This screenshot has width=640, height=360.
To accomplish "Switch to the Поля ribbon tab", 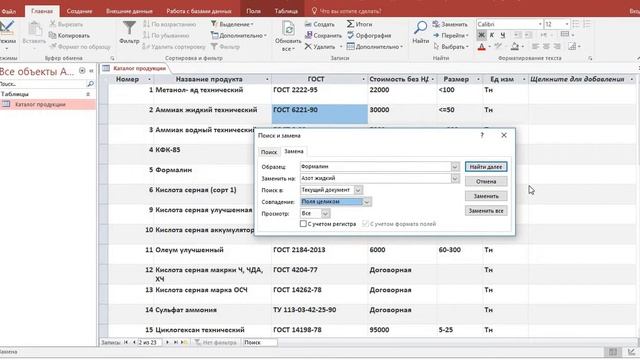I will 253,11.
